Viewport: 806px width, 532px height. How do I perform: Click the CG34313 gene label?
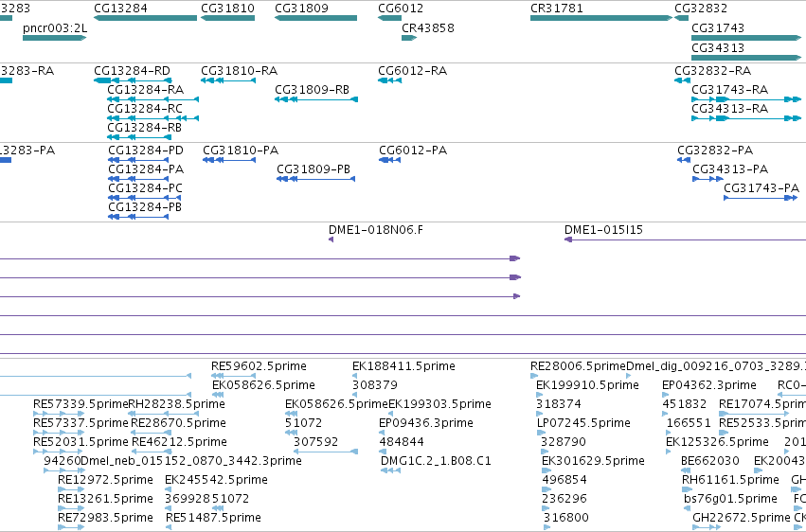coord(718,47)
